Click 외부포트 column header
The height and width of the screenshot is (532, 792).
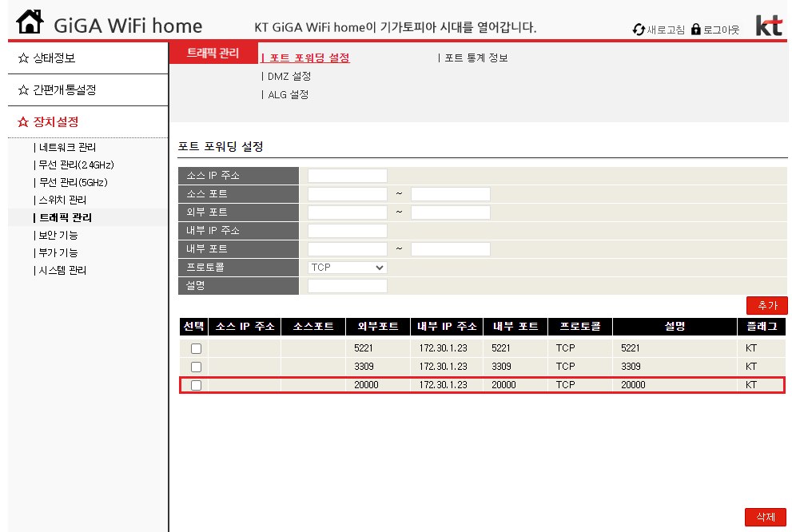[378, 327]
